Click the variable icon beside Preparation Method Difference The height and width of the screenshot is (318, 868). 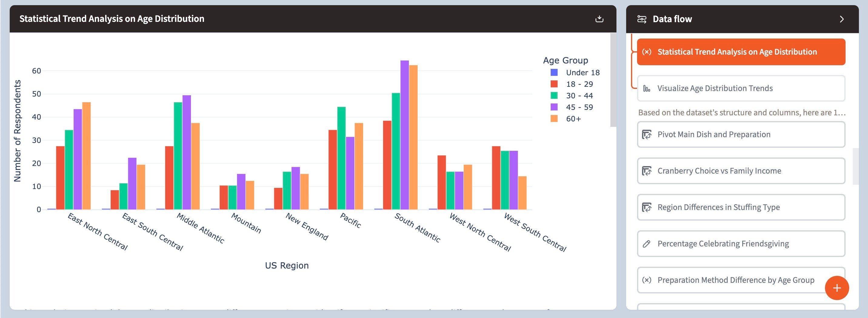click(x=646, y=280)
